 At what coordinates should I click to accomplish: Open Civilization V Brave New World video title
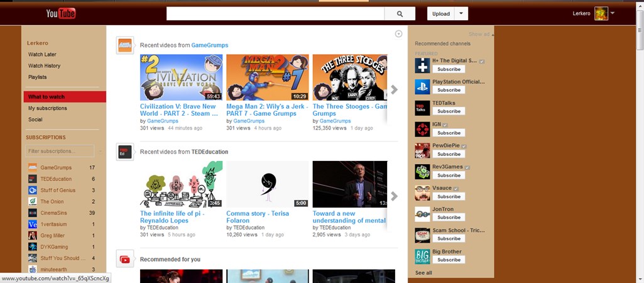click(179, 110)
